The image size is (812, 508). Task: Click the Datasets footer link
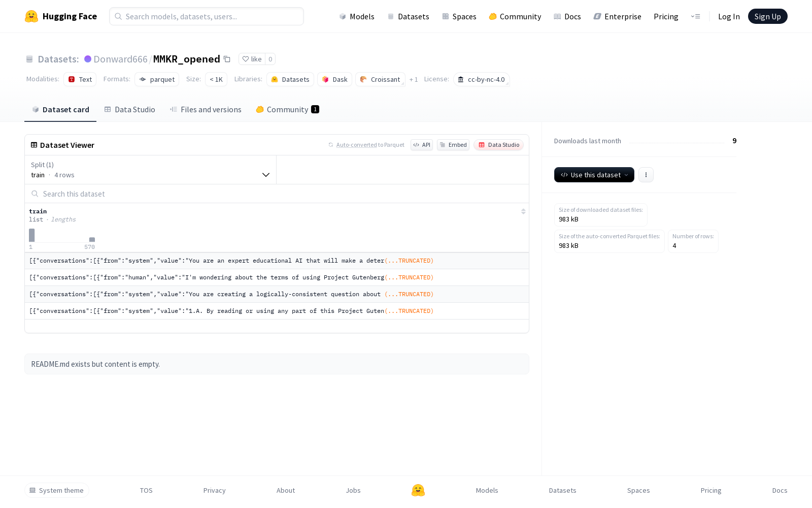coord(562,490)
